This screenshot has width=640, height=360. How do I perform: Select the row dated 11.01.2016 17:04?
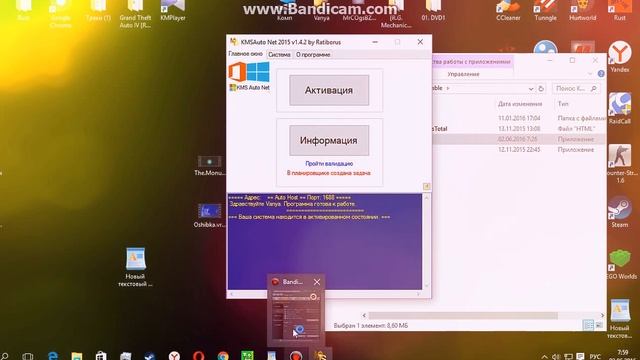pyautogui.click(x=519, y=118)
